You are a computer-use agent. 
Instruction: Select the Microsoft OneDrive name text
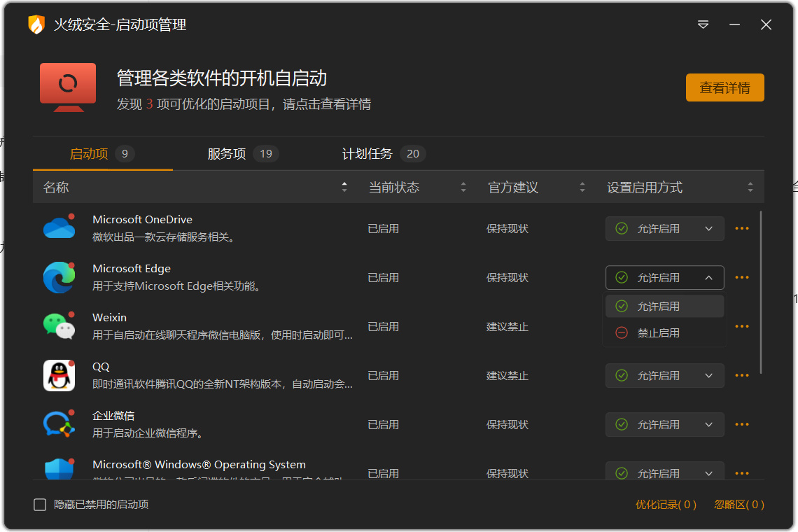(x=143, y=219)
